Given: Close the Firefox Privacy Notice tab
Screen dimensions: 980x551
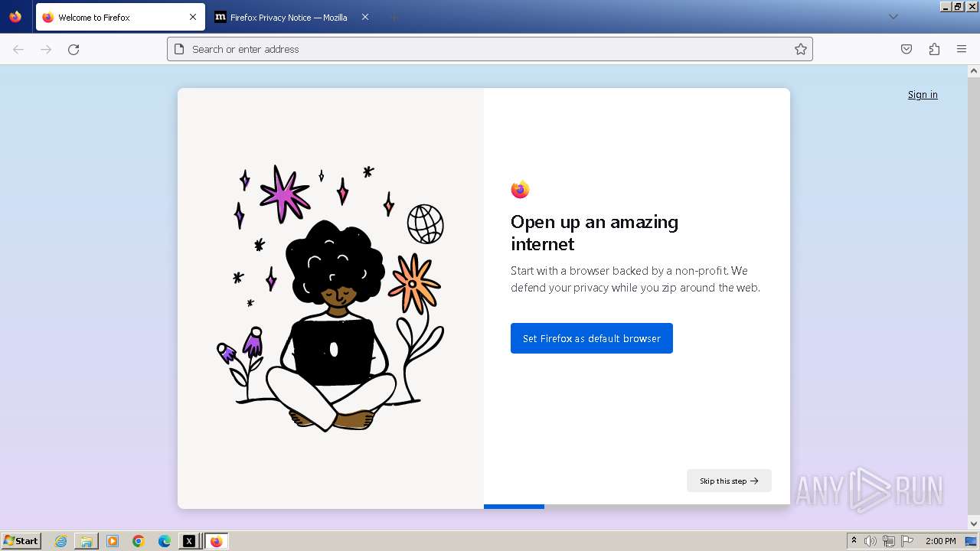Looking at the screenshot, I should pyautogui.click(x=364, y=17).
